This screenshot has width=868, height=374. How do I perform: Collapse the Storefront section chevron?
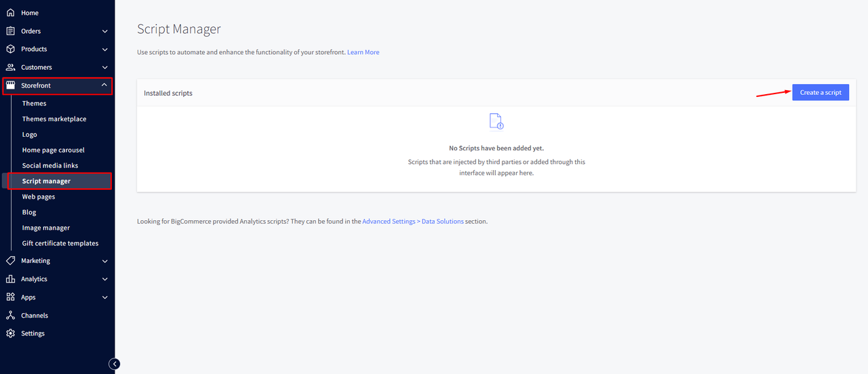104,85
